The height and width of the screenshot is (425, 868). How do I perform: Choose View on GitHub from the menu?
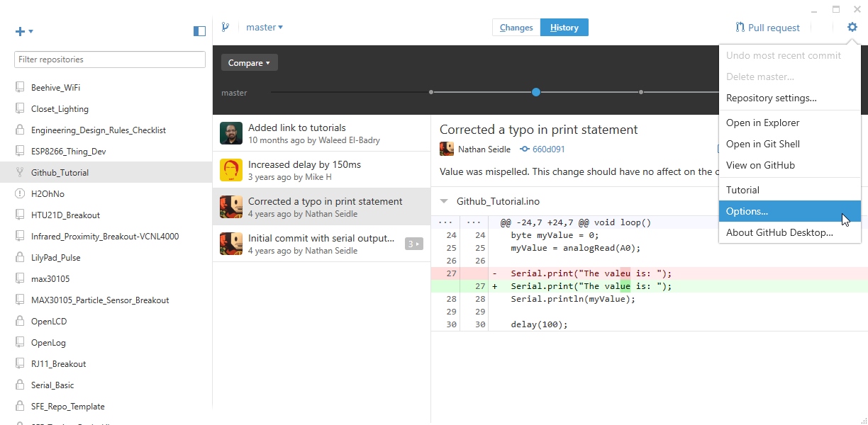(x=790, y=165)
